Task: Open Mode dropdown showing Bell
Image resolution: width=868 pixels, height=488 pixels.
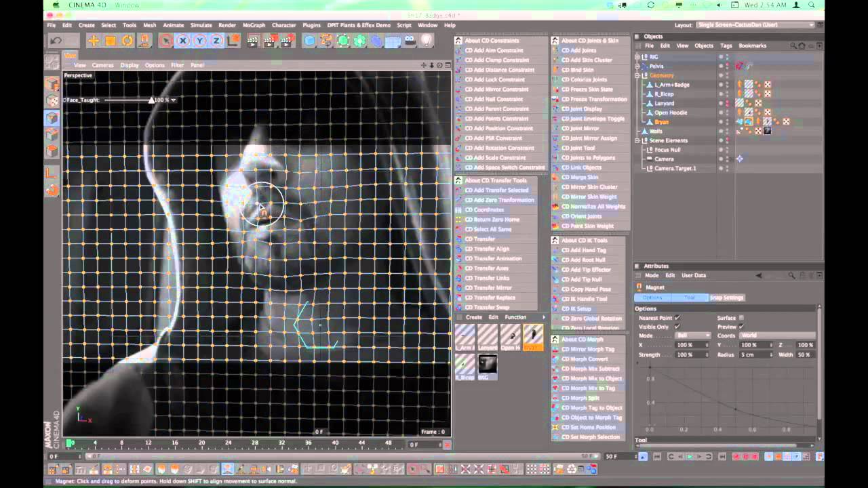Action: tap(692, 335)
